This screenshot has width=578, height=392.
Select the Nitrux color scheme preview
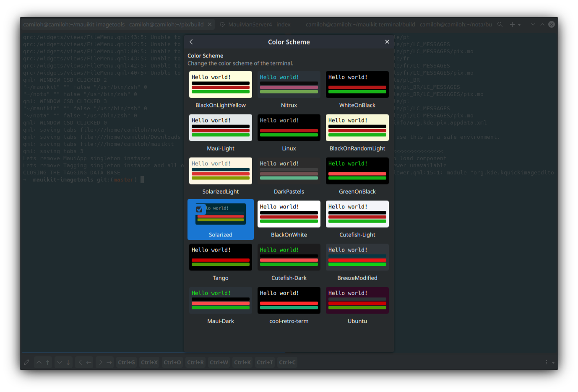tap(289, 85)
